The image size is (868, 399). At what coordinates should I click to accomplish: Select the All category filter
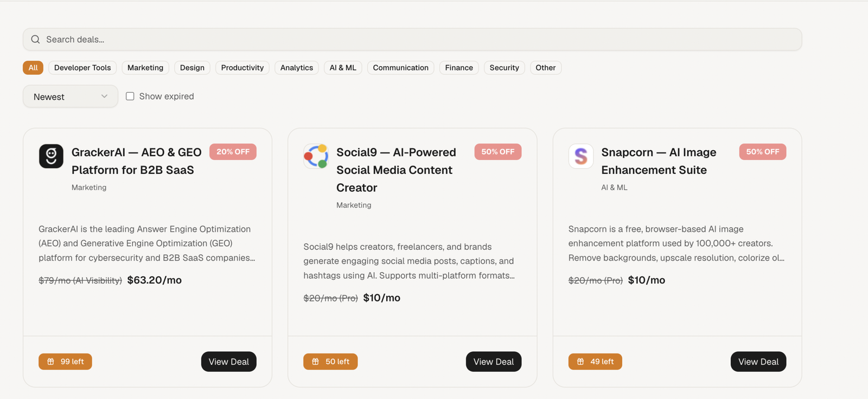coord(33,68)
